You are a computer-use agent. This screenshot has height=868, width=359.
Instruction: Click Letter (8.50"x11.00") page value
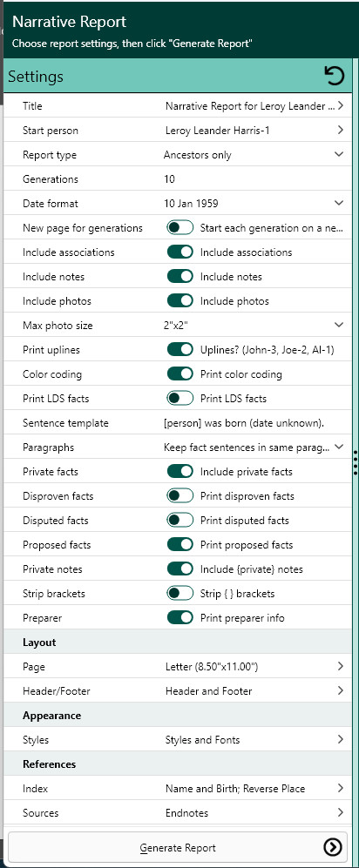pos(212,667)
